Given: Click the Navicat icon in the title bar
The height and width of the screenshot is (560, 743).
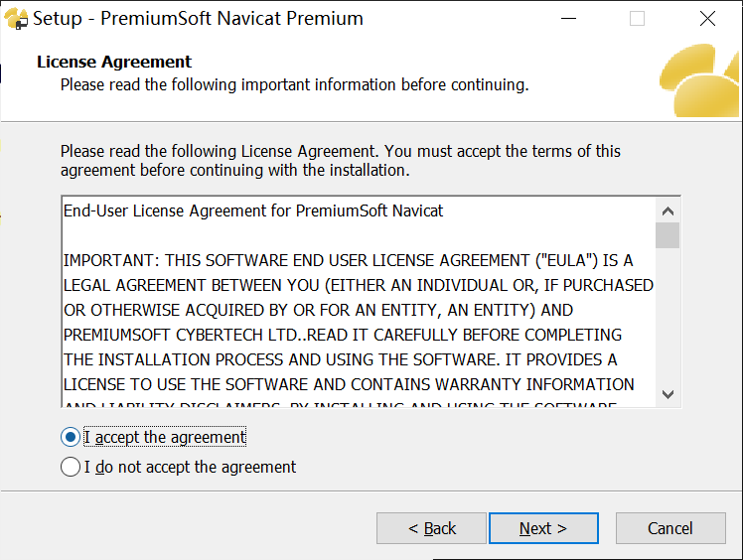Looking at the screenshot, I should click(16, 19).
